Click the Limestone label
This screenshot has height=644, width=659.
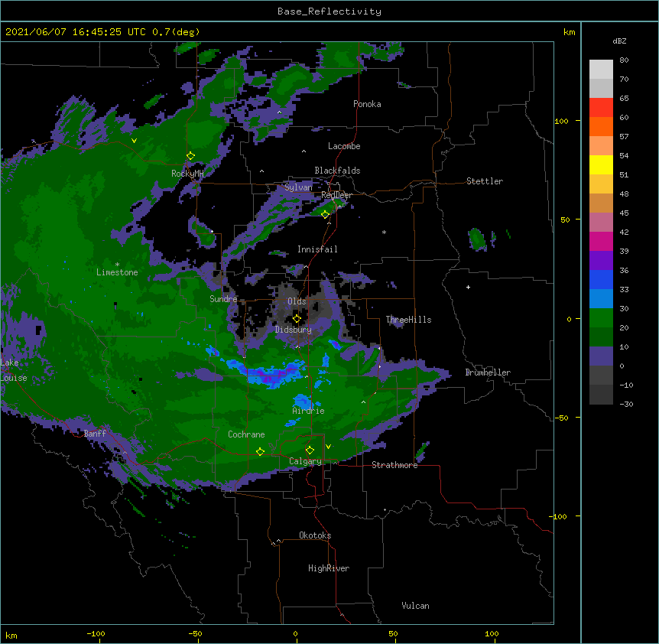(117, 272)
